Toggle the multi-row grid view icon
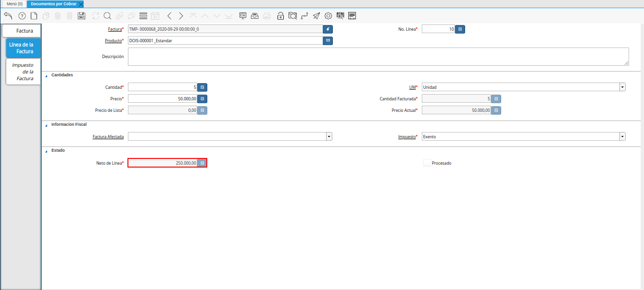Image resolution: width=644 pixels, height=290 pixels. click(x=143, y=16)
